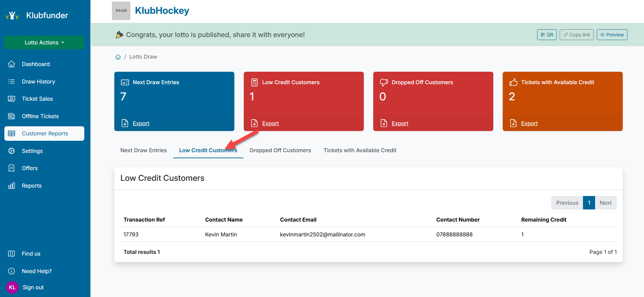
Task: Go to Next page in pagination
Action: pos(605,203)
